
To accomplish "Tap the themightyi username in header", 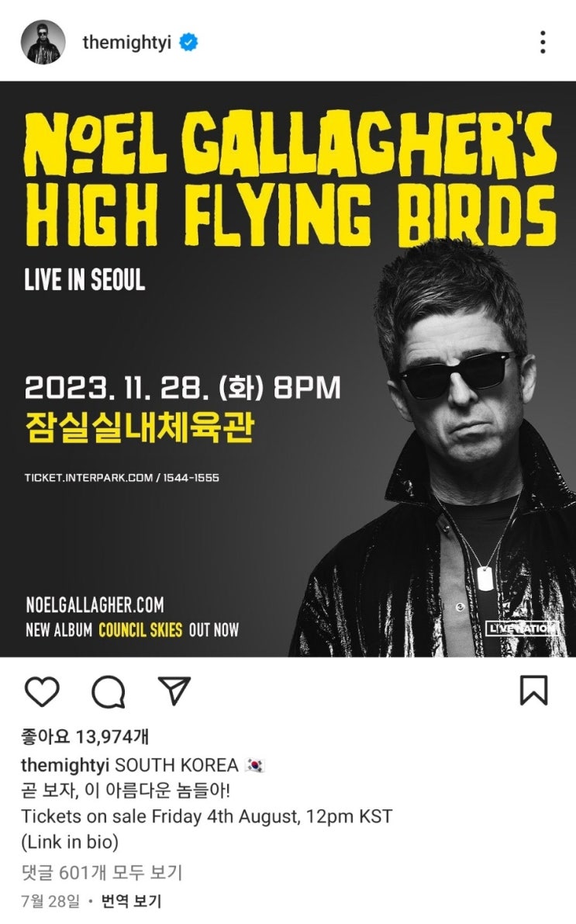I will (x=126, y=43).
